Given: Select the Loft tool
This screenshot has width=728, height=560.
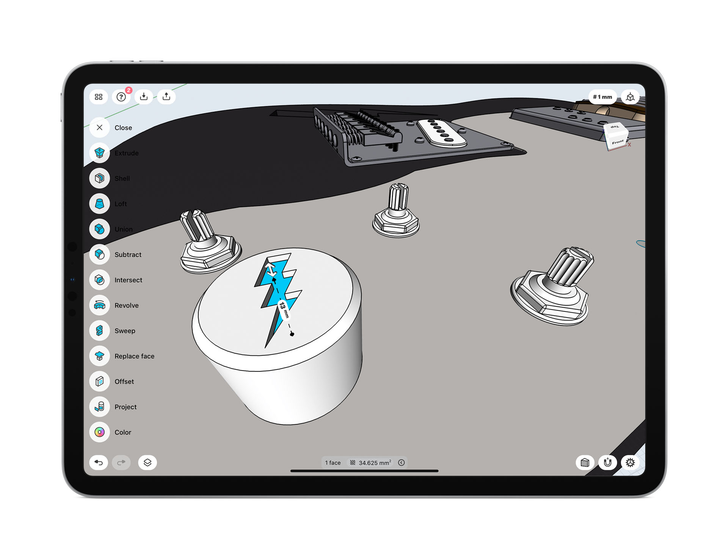Looking at the screenshot, I should click(x=99, y=203).
